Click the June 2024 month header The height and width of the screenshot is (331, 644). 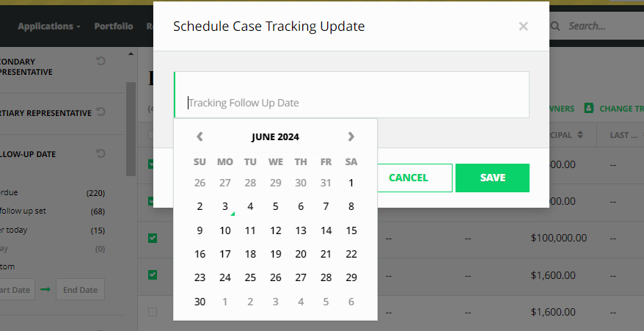coord(275,137)
